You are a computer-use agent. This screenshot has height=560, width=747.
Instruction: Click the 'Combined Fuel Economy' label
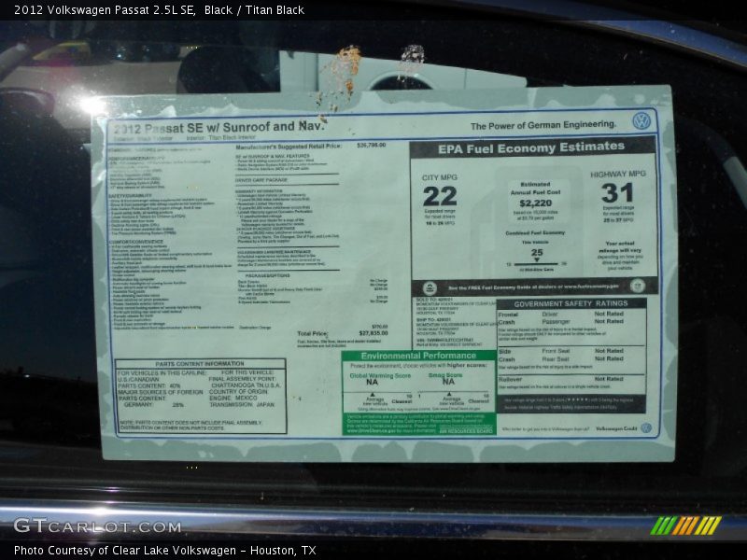(x=535, y=232)
